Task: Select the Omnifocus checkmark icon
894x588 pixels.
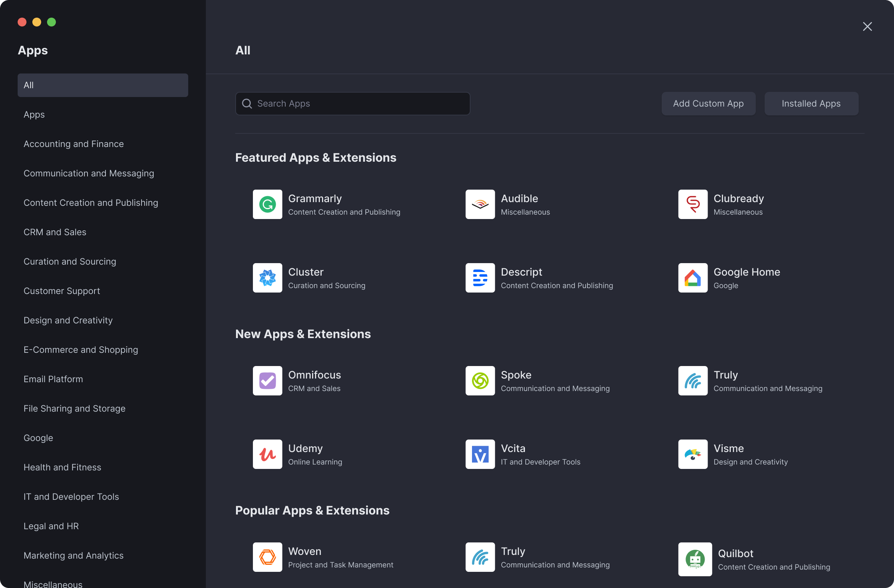Action: click(268, 381)
